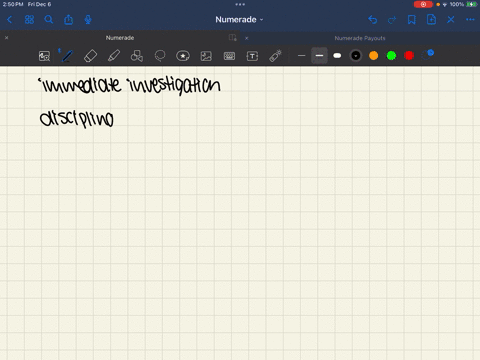The width and height of the screenshot is (480, 360).
Task: Tap the share export icon
Action: coord(69,20)
